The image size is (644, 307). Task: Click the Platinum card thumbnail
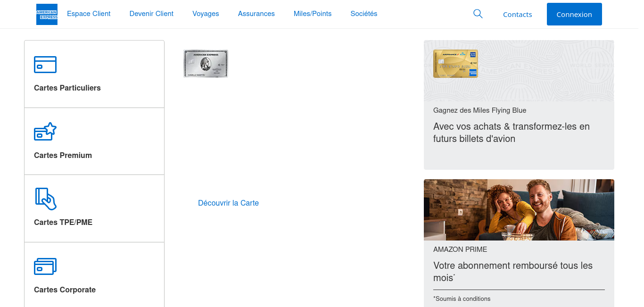[x=206, y=64]
